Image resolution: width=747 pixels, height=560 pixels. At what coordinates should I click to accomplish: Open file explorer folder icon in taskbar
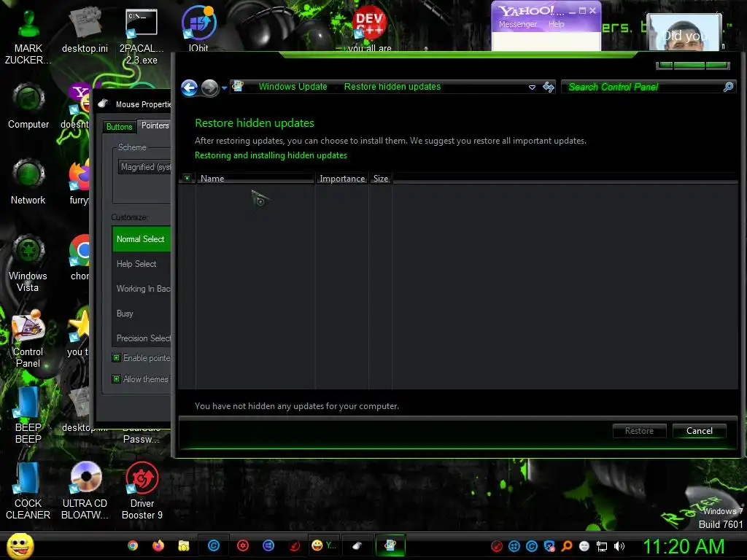(x=183, y=545)
